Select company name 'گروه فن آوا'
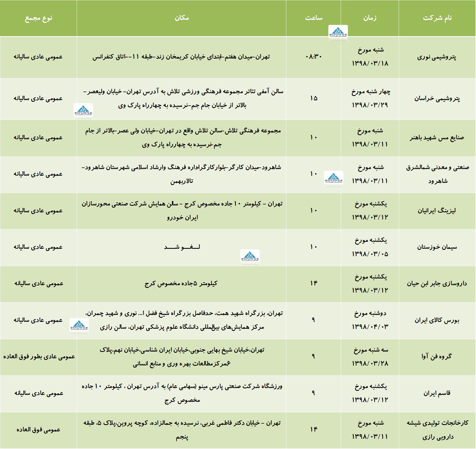The height and width of the screenshot is (449, 476). [437, 356]
